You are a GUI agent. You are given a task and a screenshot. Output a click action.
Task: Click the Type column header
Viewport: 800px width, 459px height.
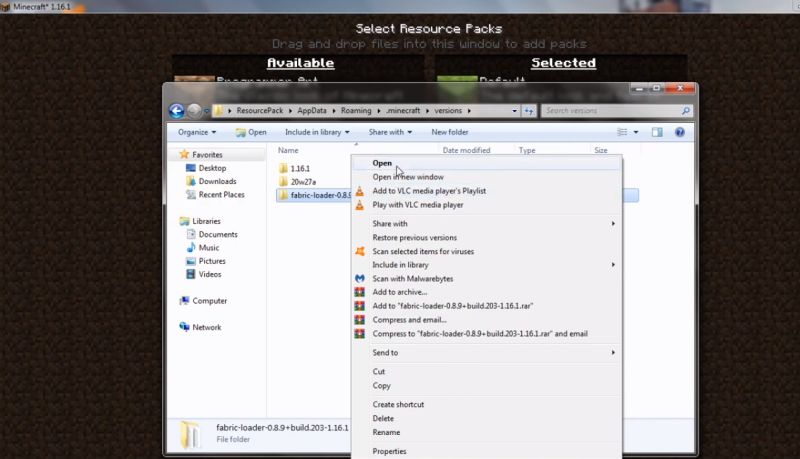pos(527,150)
